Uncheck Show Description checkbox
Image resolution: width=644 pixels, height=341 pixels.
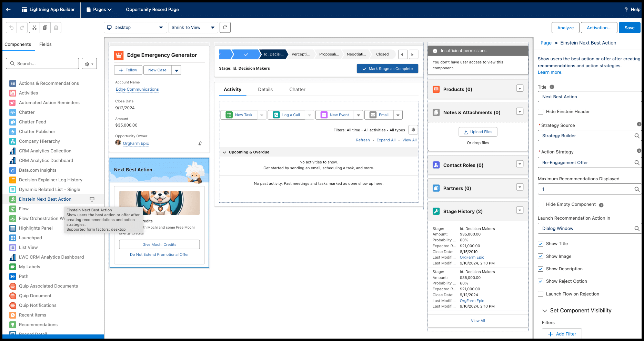click(x=541, y=269)
